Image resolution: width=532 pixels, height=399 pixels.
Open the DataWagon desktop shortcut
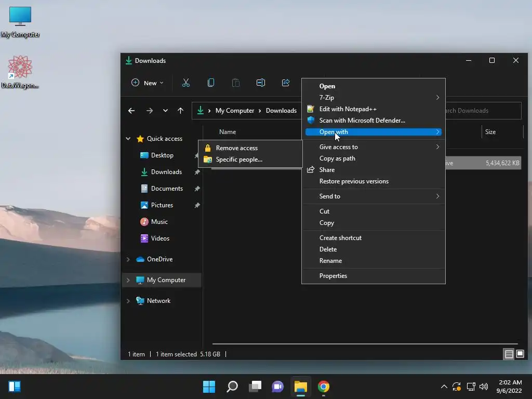tap(20, 72)
